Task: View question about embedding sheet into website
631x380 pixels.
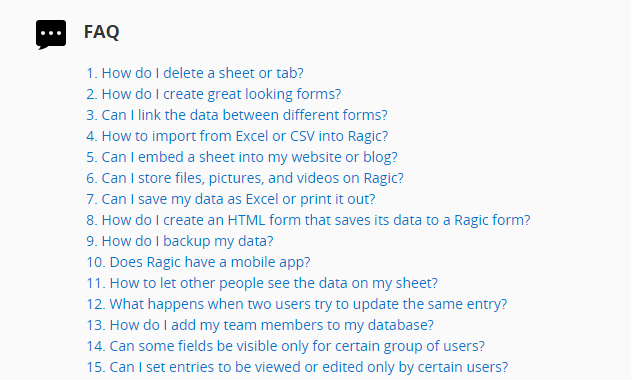Action: point(242,157)
